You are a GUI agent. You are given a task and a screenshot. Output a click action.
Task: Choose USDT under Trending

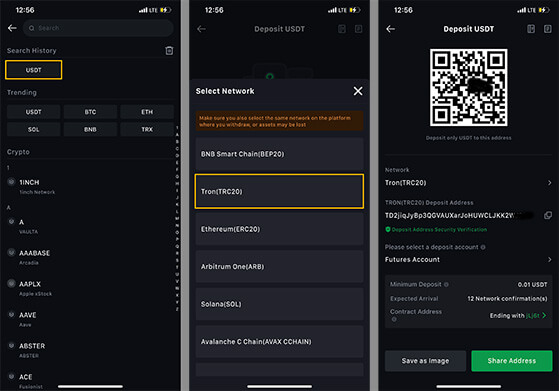(34, 112)
